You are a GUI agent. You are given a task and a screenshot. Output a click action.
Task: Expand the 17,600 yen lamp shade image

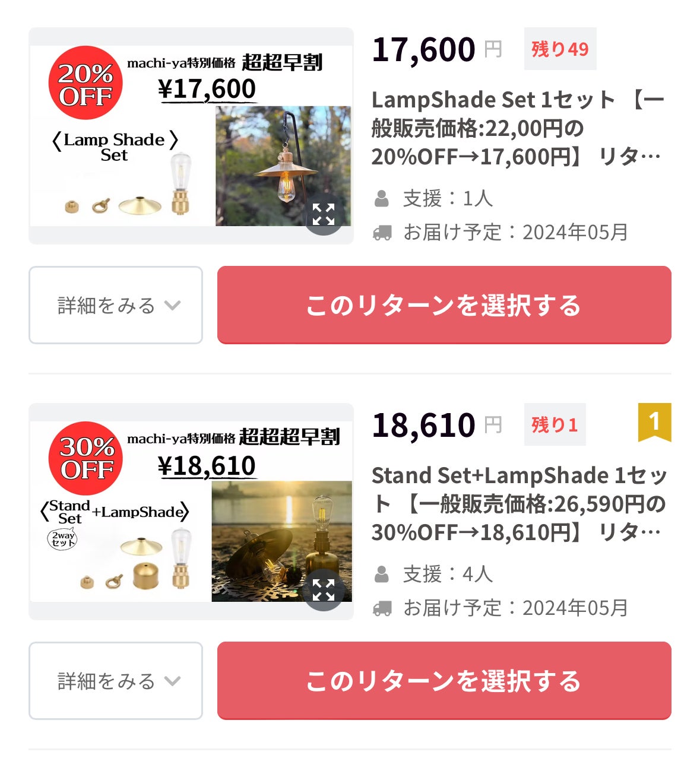click(x=324, y=214)
